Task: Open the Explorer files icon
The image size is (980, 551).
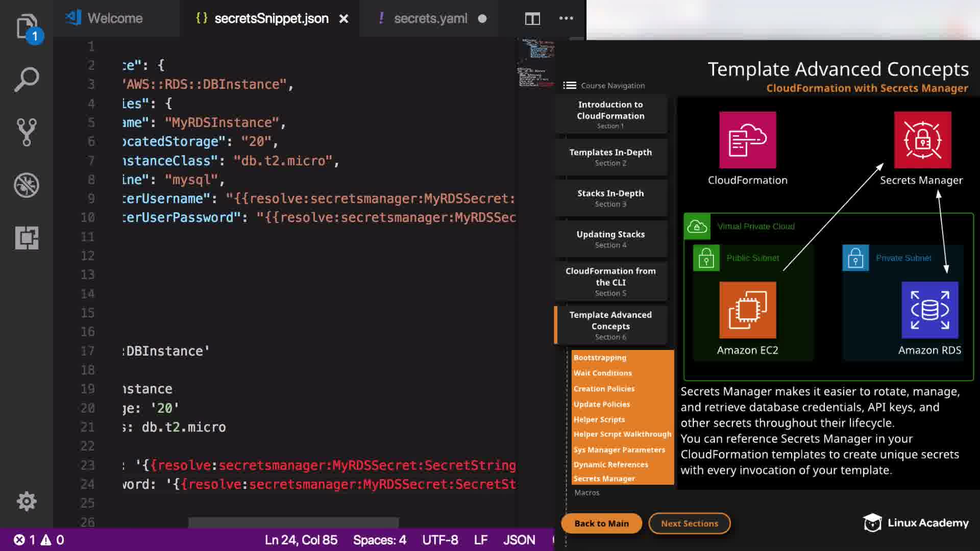Action: (x=27, y=27)
